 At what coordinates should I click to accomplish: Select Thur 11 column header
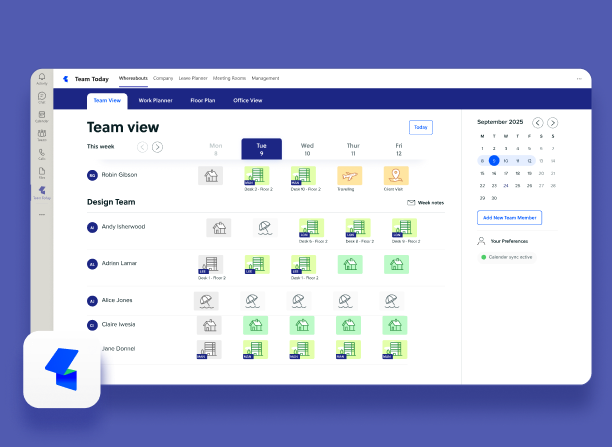353,149
